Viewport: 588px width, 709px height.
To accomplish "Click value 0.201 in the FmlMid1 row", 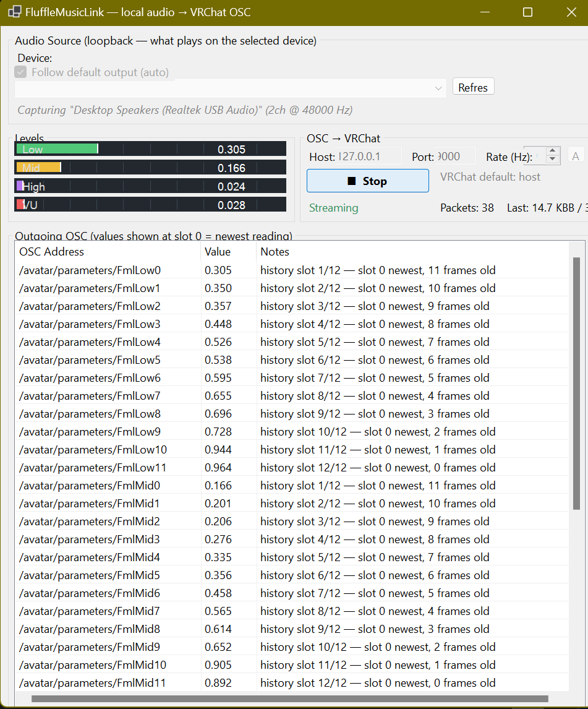I will point(218,503).
